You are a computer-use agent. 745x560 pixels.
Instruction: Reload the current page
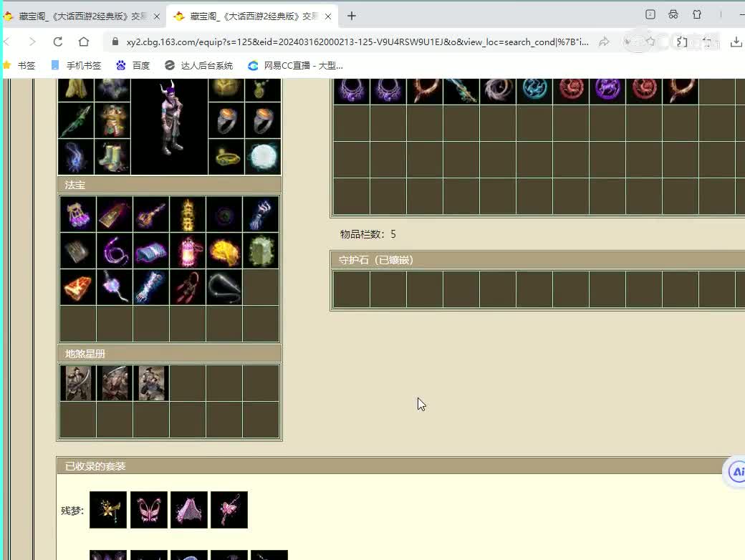[58, 42]
